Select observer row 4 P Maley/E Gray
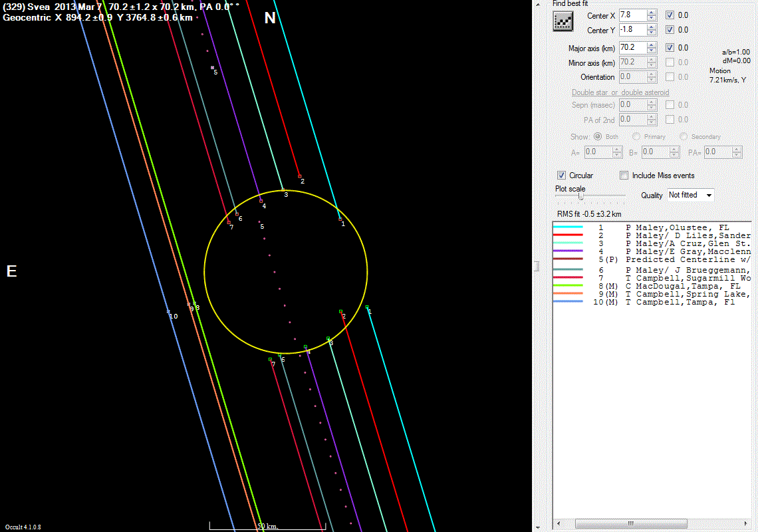 pos(652,251)
